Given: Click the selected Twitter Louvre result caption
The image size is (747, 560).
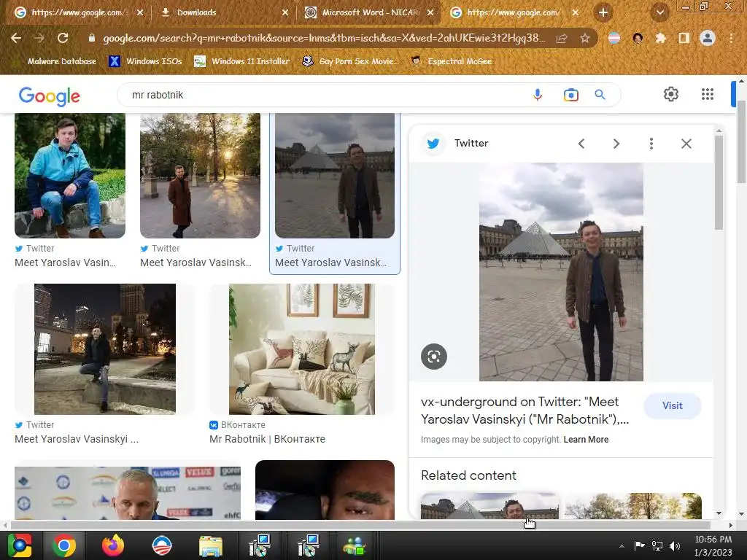Looking at the screenshot, I should pos(330,262).
